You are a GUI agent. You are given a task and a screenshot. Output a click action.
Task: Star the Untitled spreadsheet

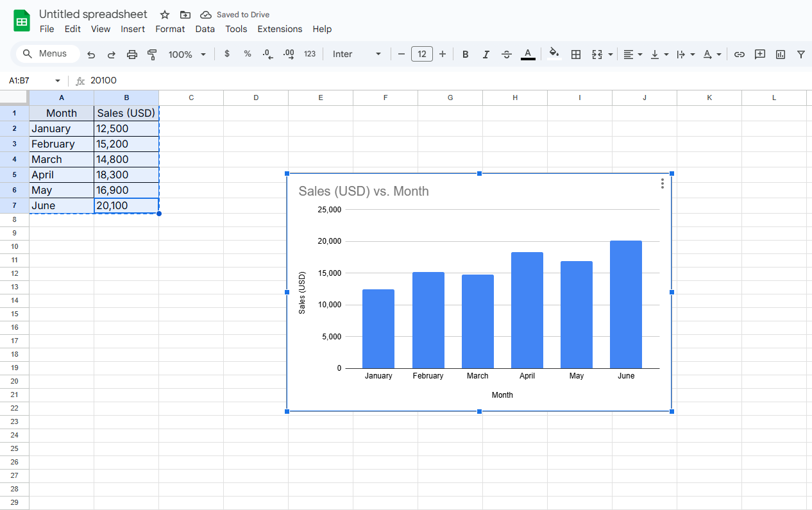coord(164,14)
